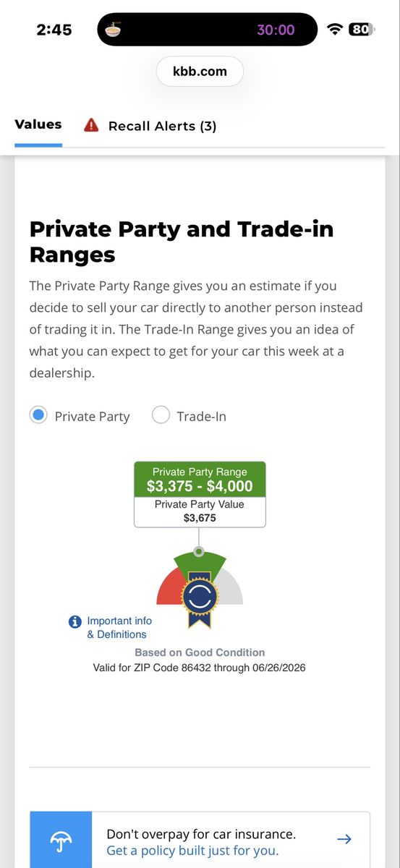This screenshot has height=868, width=400.
Task: Tap the kbb.com address pill
Action: (200, 71)
